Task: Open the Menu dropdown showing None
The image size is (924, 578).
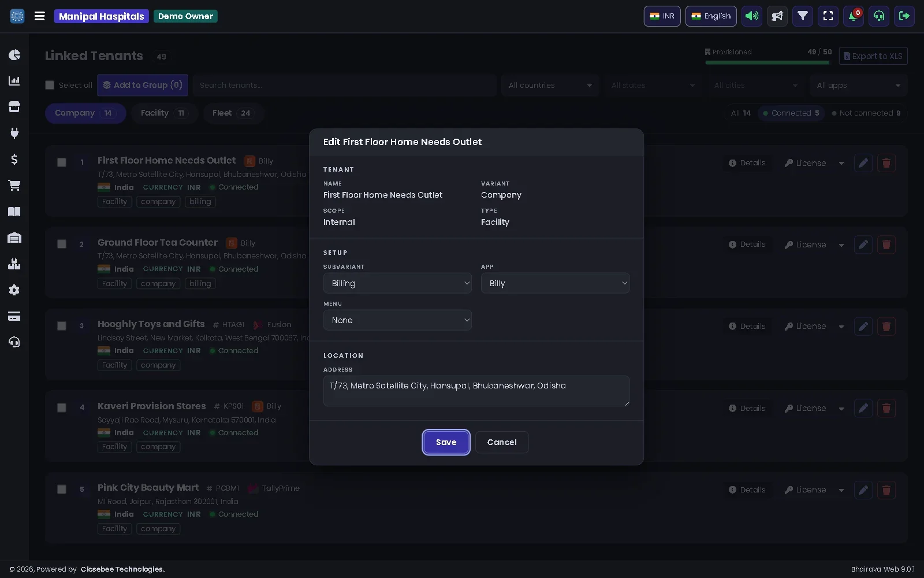Action: (397, 320)
